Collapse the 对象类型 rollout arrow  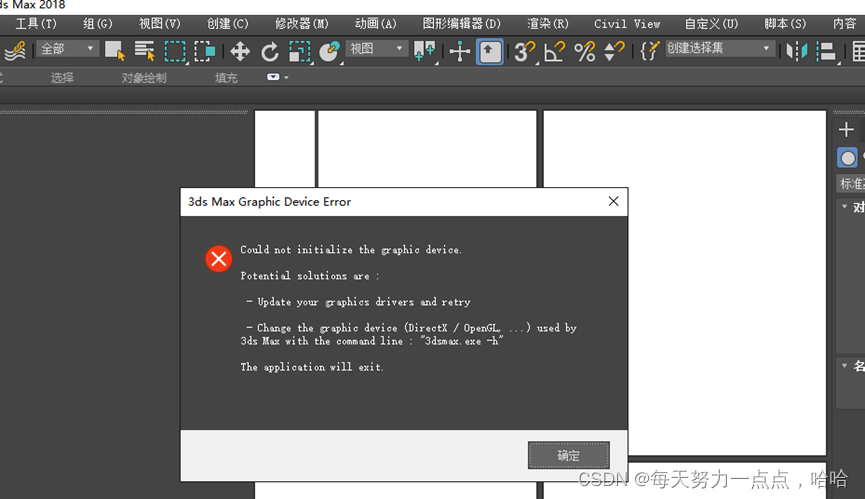(844, 206)
